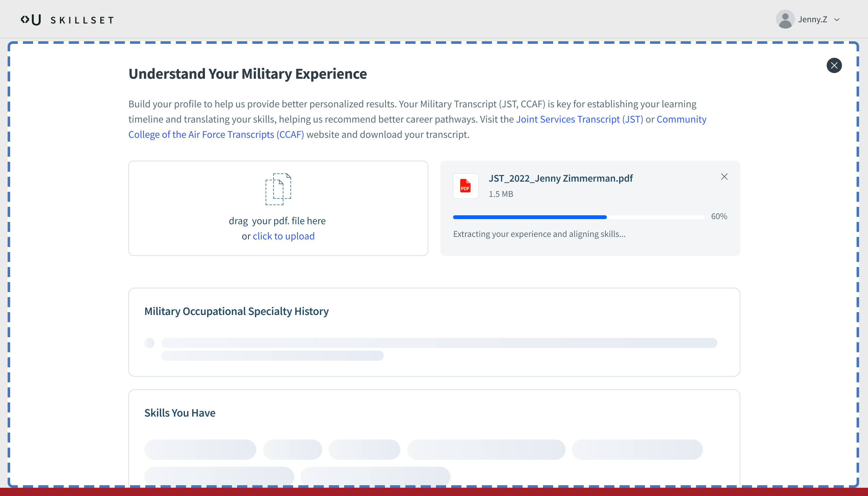Click the JST_2022_Jenny Zimmerman.pdf file name
Image resolution: width=868 pixels, height=496 pixels.
tap(560, 178)
